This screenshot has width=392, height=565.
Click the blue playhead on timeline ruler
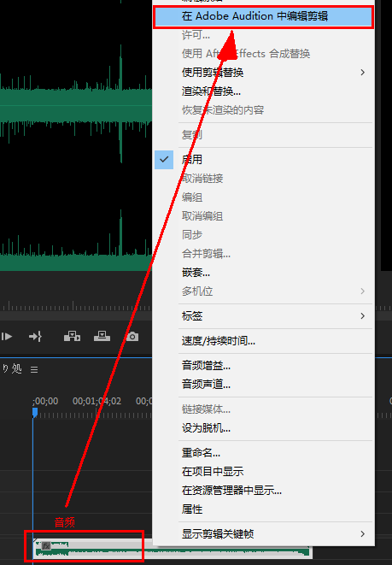click(35, 412)
